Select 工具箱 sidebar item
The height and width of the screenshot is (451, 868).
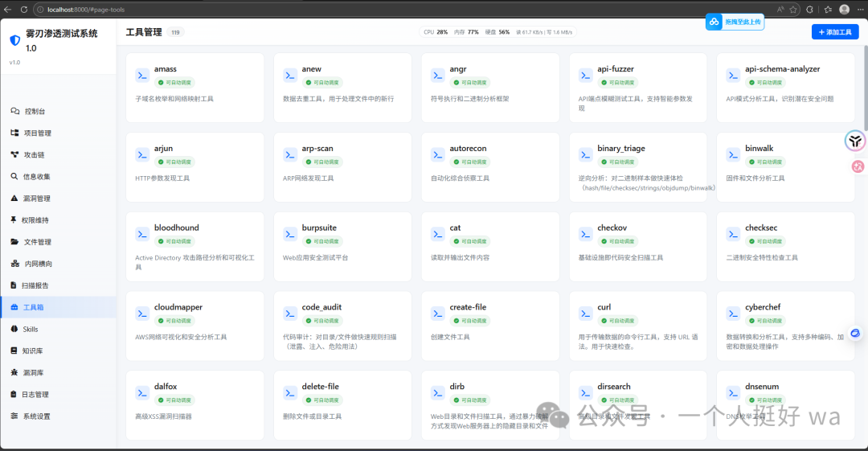[58, 307]
